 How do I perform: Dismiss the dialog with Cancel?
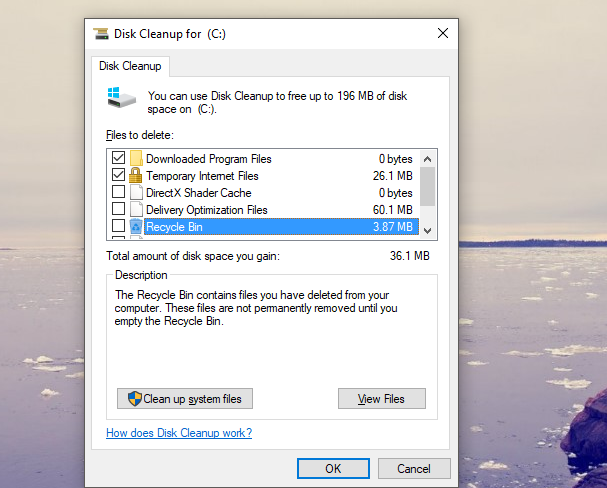pyautogui.click(x=414, y=469)
